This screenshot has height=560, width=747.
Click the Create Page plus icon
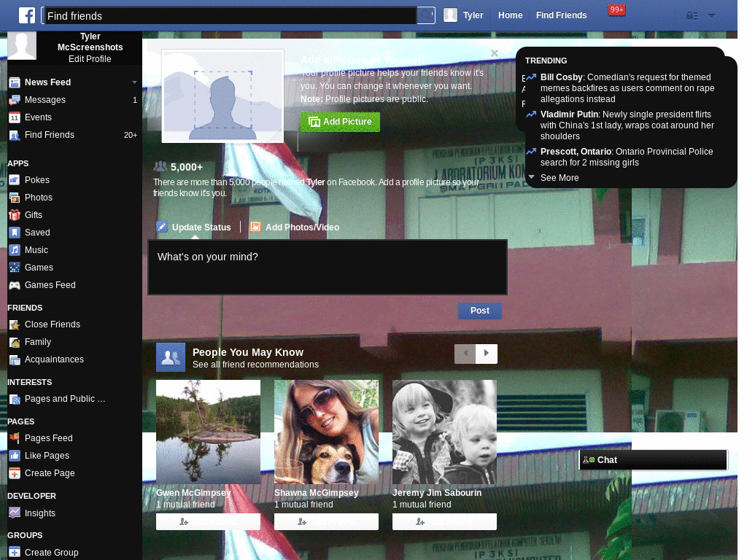[15, 473]
